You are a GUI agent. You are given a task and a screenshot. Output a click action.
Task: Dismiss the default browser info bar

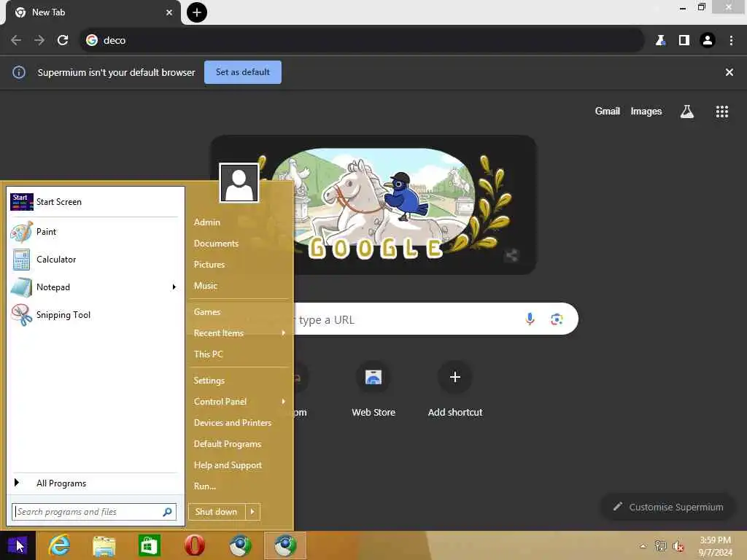pyautogui.click(x=729, y=72)
